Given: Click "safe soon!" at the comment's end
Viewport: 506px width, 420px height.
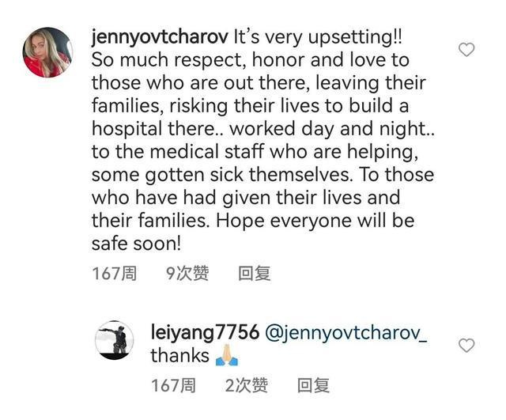Looking at the screenshot, I should [x=136, y=244].
